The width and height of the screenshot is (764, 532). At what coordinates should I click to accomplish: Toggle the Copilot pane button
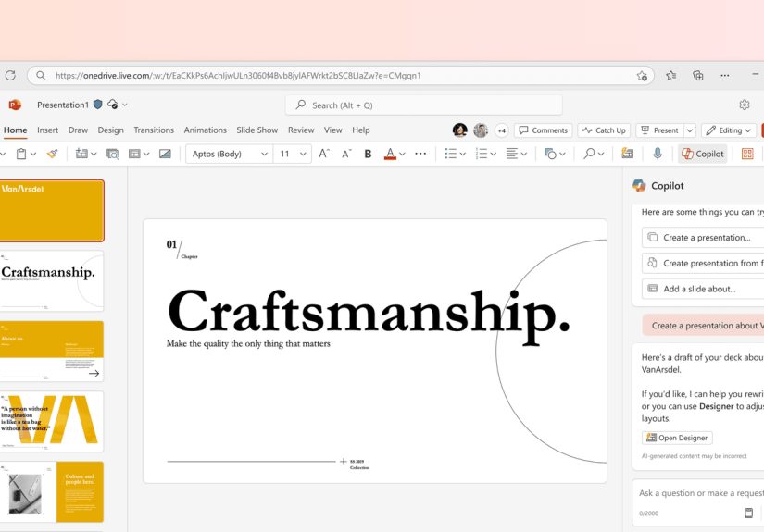(702, 154)
